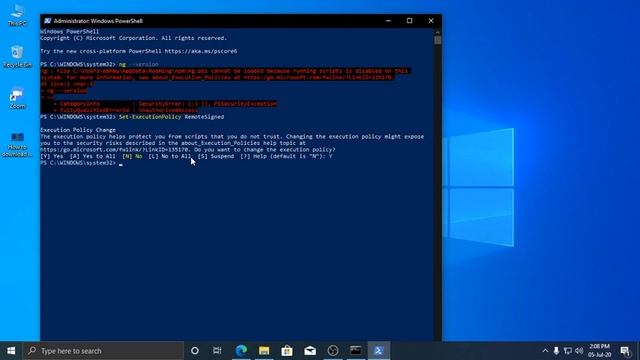Open the How to download desktop file
The width and height of the screenshot is (640, 360).
click(x=17, y=144)
